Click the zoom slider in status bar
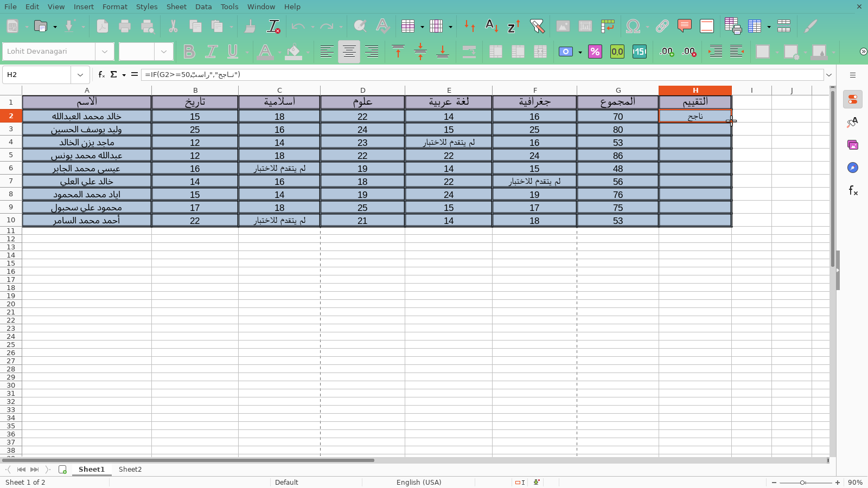The width and height of the screenshot is (868, 488). pos(803,482)
